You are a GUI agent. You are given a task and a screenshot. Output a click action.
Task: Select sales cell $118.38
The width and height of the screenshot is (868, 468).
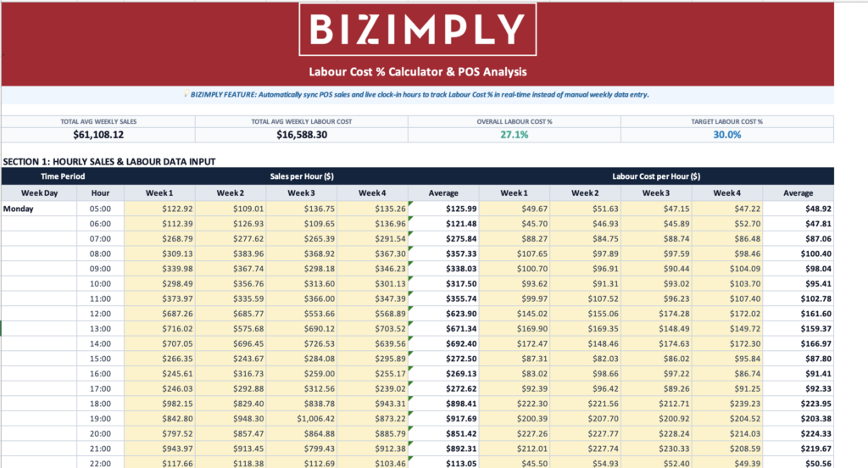231,463
